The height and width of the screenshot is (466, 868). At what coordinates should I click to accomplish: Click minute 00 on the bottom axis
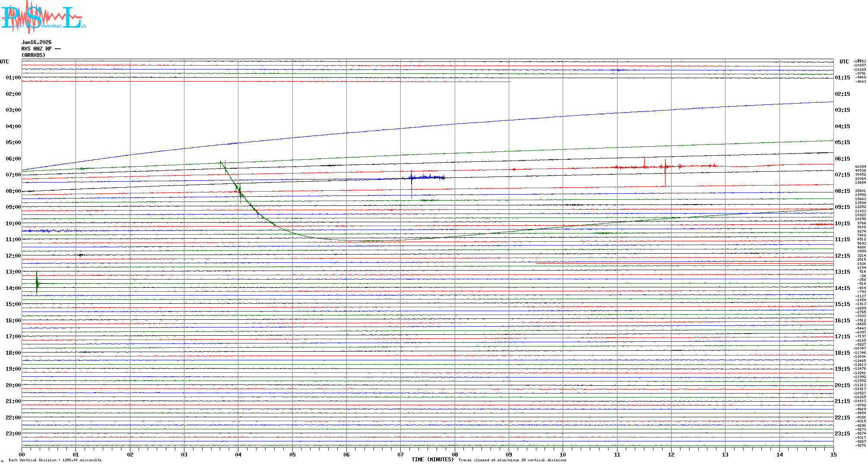point(22,454)
